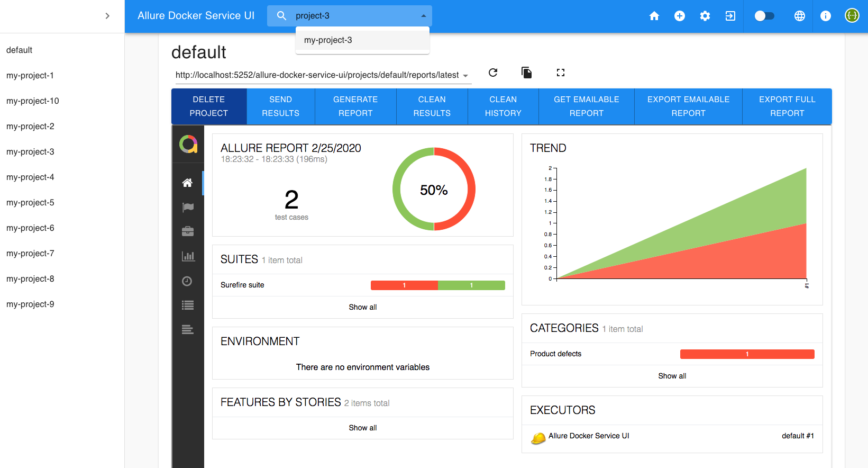Open my-project-3 in sidebar
This screenshot has width=868, height=468.
click(62, 152)
